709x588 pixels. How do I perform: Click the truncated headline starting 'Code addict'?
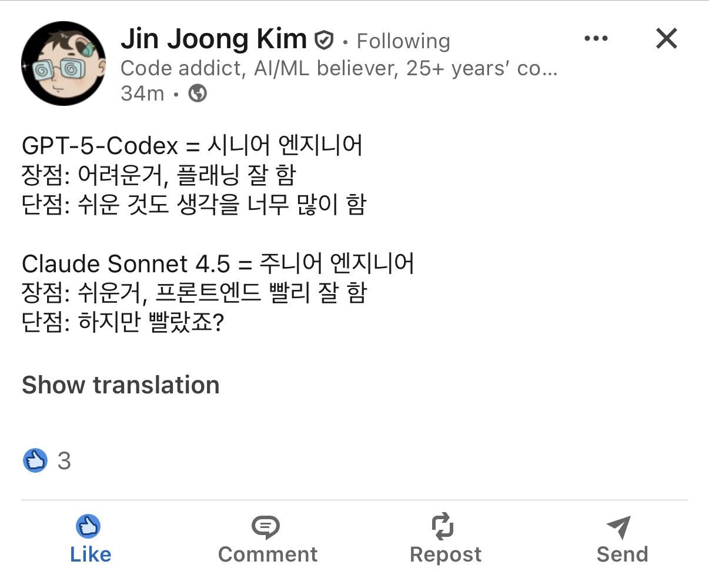(x=339, y=68)
